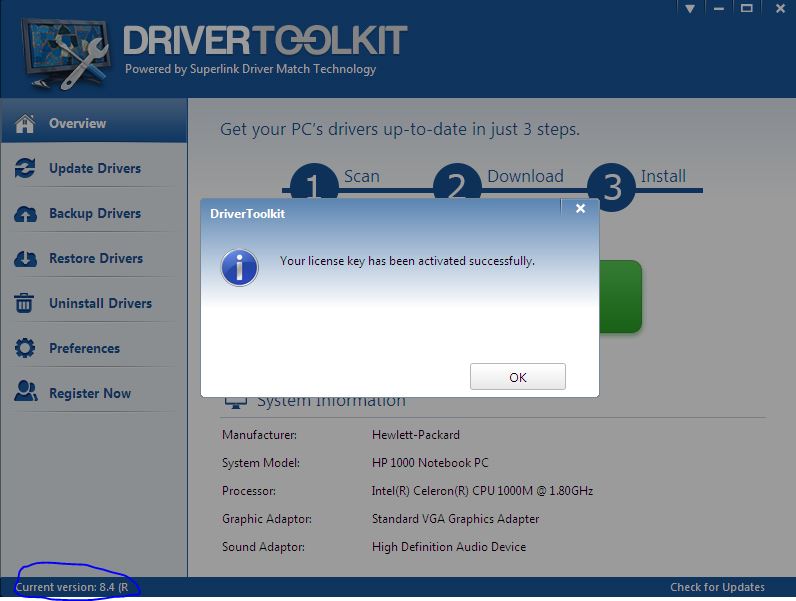Open the Overview section
Viewport: 796px width, 601px height.
click(x=94, y=122)
